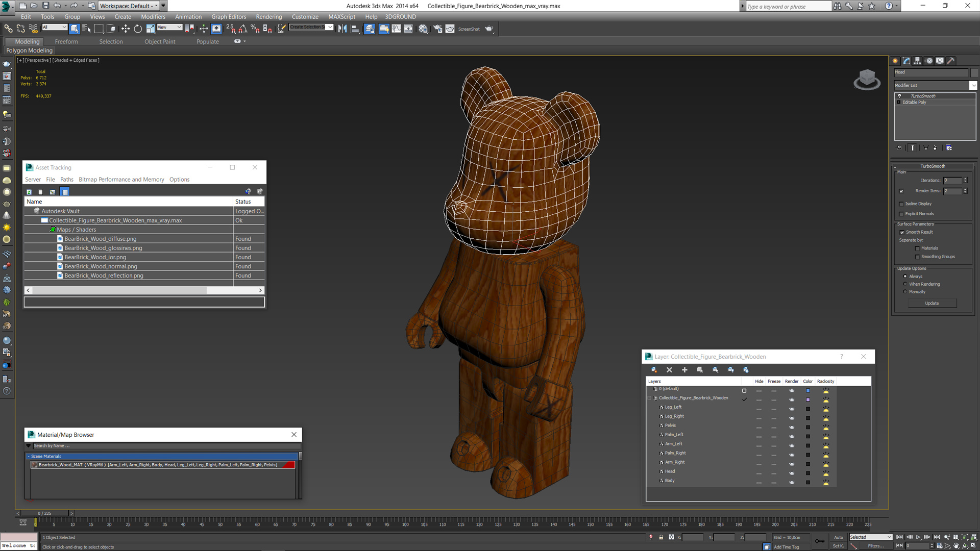Image resolution: width=980 pixels, height=551 pixels.
Task: Enable Separate by Materials checkbox
Action: click(x=917, y=248)
